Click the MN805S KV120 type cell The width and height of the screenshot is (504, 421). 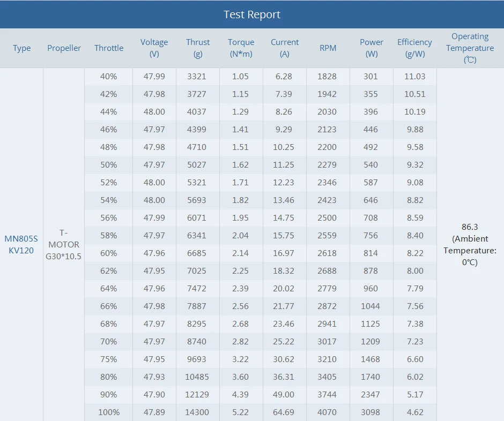21,244
